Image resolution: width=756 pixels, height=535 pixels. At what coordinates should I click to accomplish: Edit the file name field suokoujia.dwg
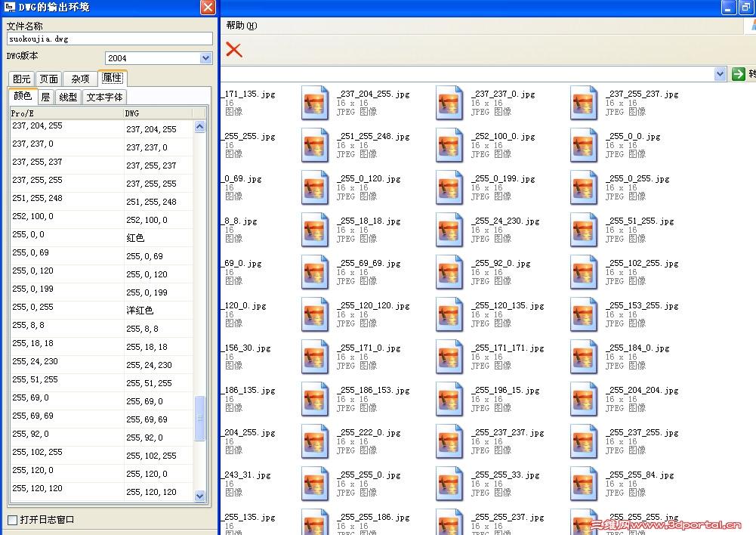110,39
